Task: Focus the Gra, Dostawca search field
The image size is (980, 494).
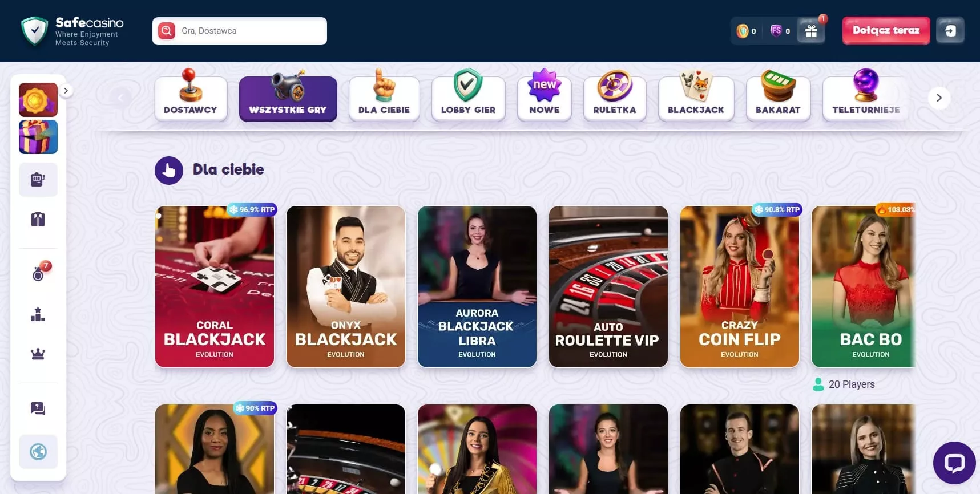Action: (x=240, y=31)
